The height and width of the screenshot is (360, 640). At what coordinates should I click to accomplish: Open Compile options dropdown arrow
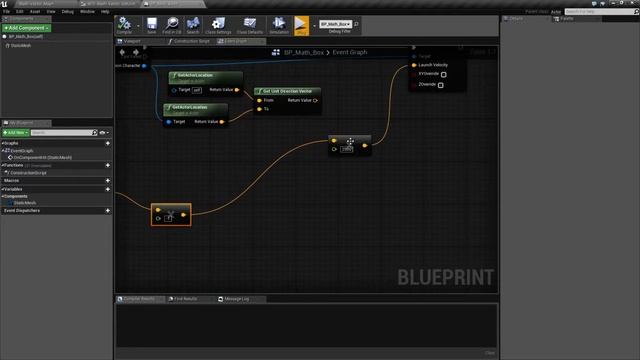click(138, 26)
